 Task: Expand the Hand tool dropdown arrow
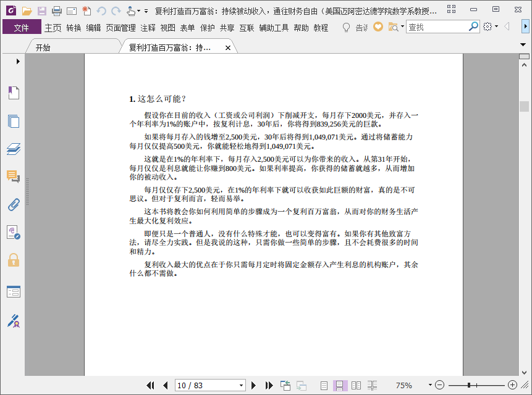[x=138, y=11]
